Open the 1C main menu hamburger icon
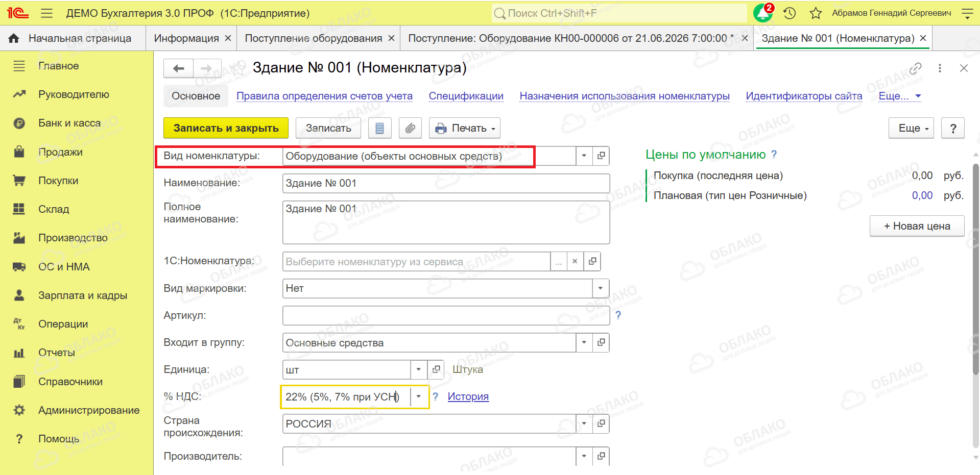The image size is (980, 475). coord(46,13)
